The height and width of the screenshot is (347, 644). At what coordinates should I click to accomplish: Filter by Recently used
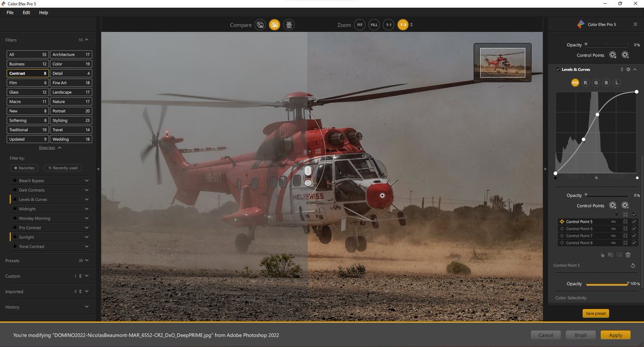(x=63, y=168)
